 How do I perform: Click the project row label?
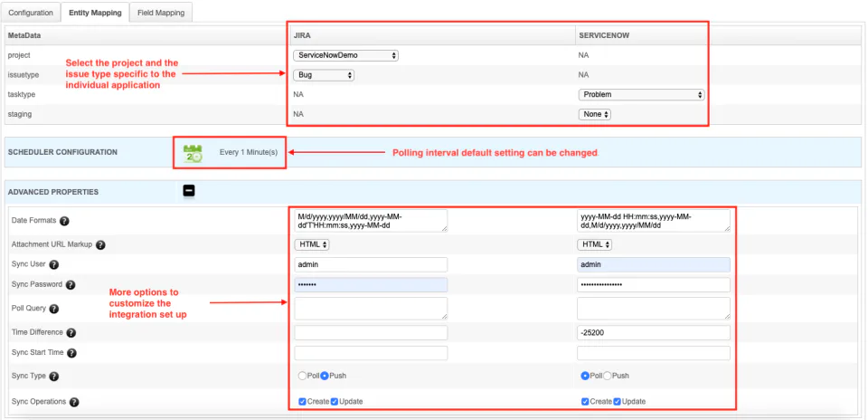tap(19, 55)
